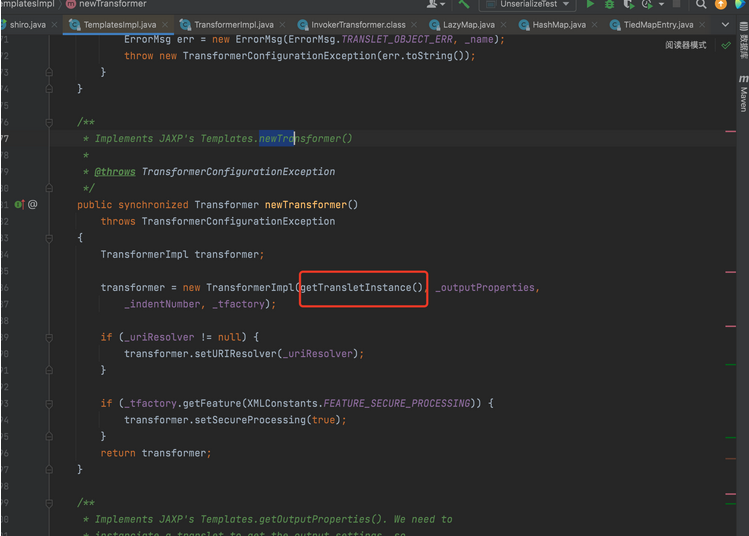Open the HashMap.java tab
This screenshot has height=536, width=749.
pos(559,24)
